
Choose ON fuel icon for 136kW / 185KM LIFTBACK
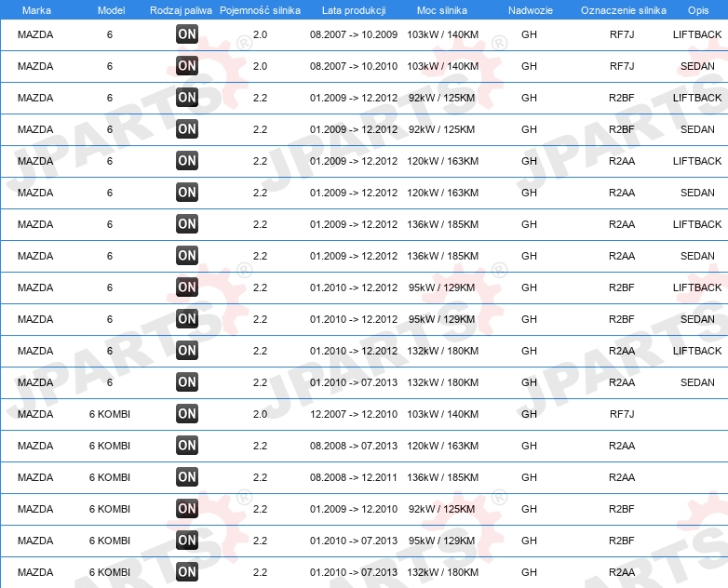187,223
